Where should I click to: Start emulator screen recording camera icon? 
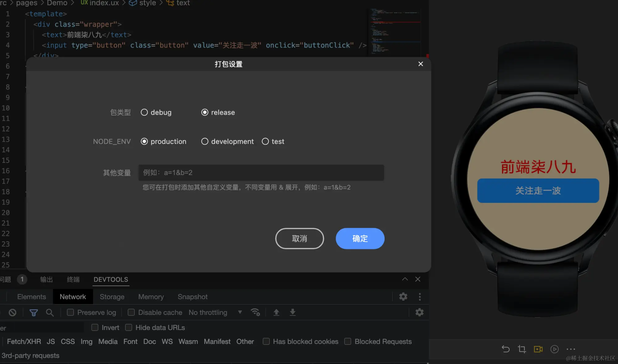pos(538,349)
